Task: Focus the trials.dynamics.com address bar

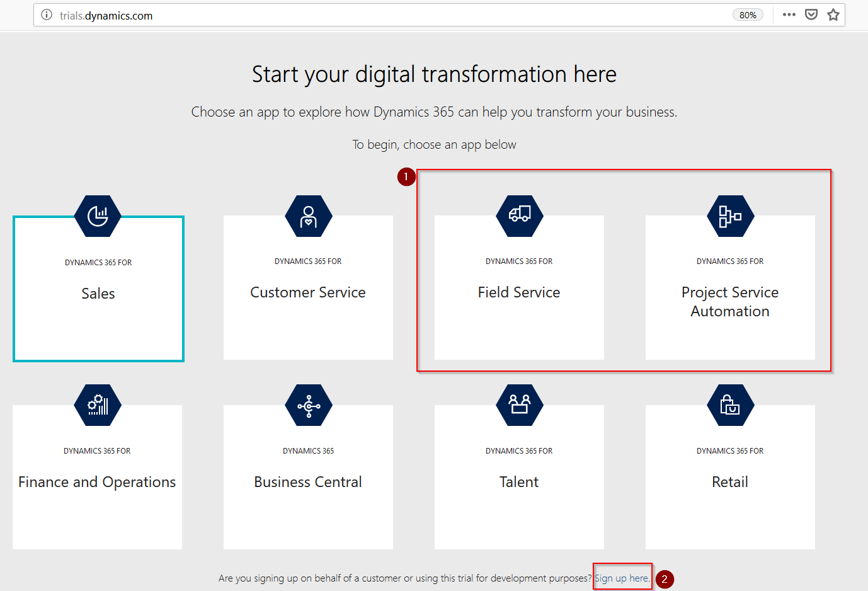Action: tap(378, 15)
